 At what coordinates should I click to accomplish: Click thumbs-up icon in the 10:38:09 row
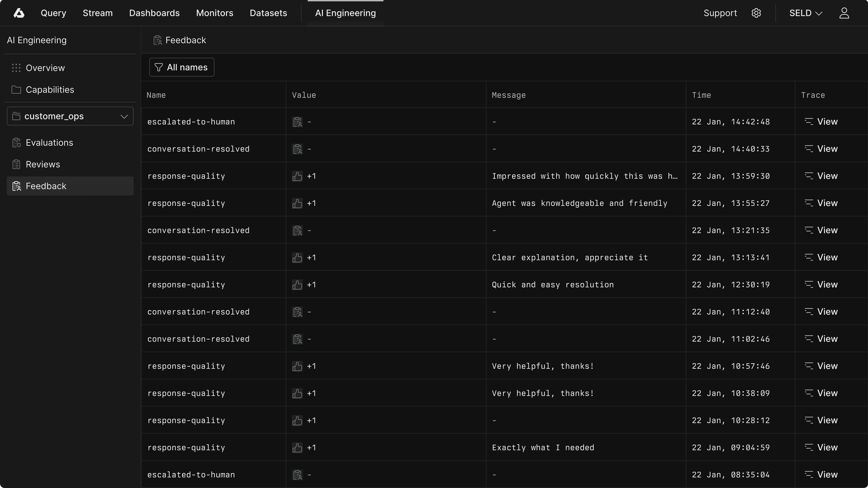click(297, 393)
